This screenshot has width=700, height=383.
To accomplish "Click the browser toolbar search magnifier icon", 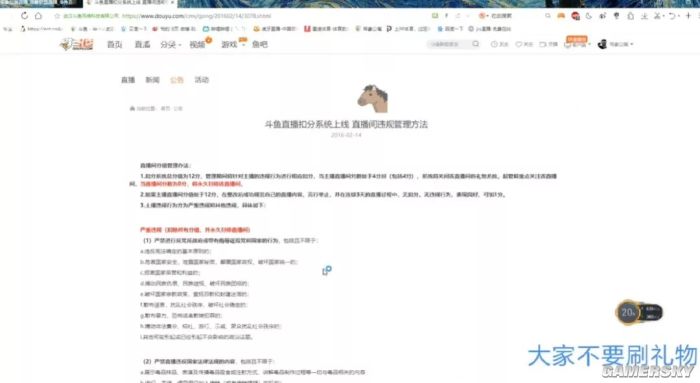I will (x=548, y=16).
